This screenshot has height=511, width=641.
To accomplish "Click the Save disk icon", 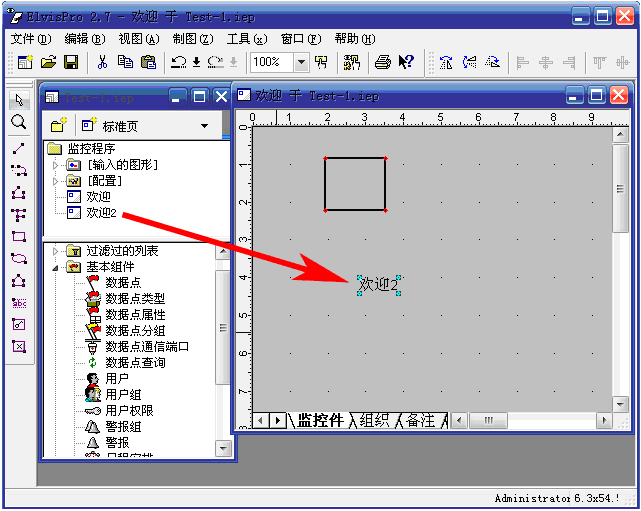I will click(x=71, y=62).
